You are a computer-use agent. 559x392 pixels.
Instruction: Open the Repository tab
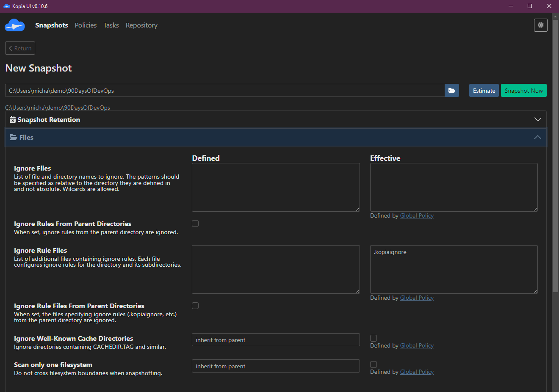point(141,25)
